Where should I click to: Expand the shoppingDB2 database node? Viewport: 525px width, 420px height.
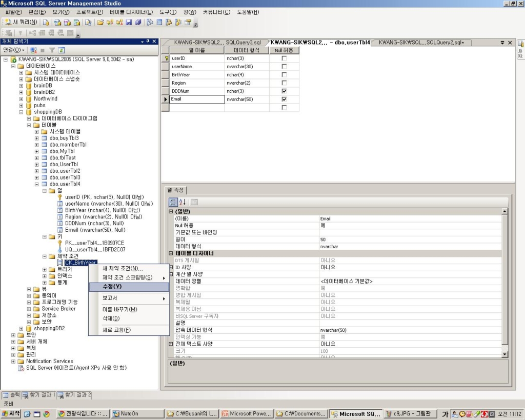[21, 329]
